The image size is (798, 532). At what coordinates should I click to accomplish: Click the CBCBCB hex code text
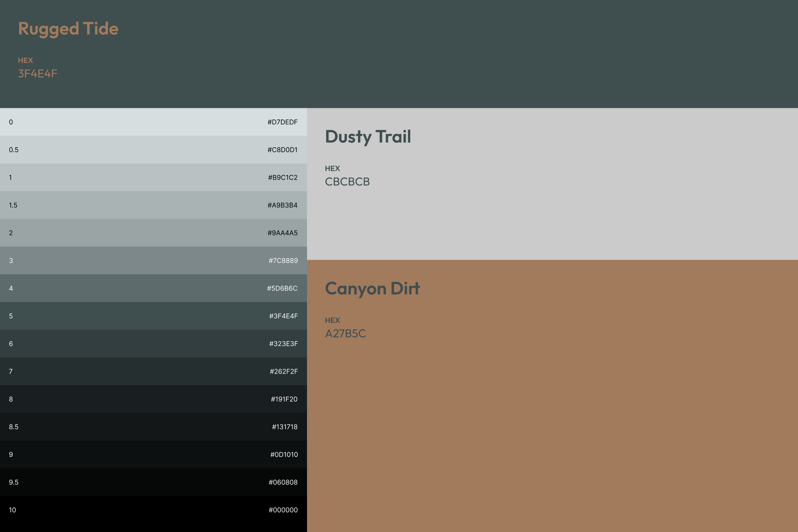pos(347,182)
